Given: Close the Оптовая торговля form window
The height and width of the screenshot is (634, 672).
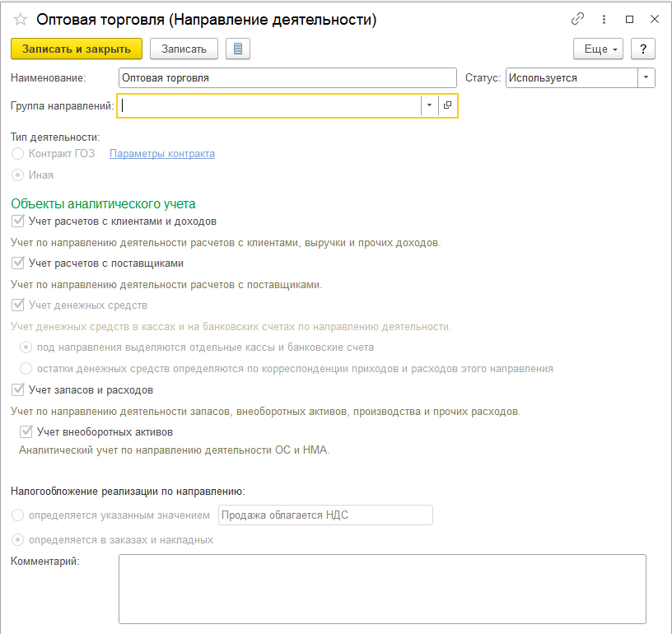Looking at the screenshot, I should (654, 20).
